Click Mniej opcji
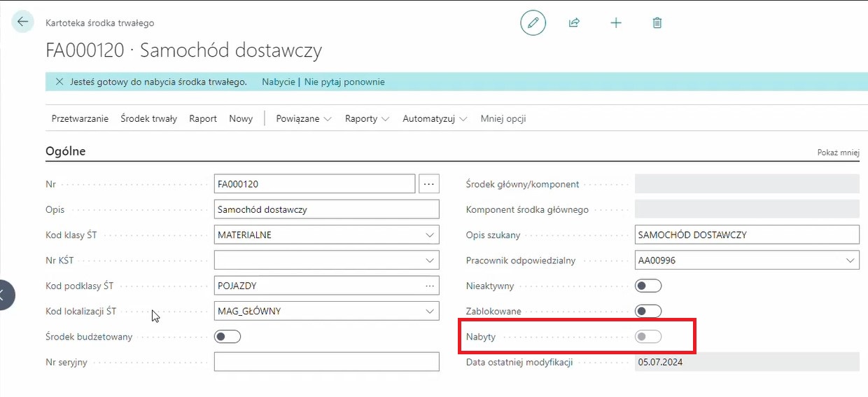 [x=503, y=119]
